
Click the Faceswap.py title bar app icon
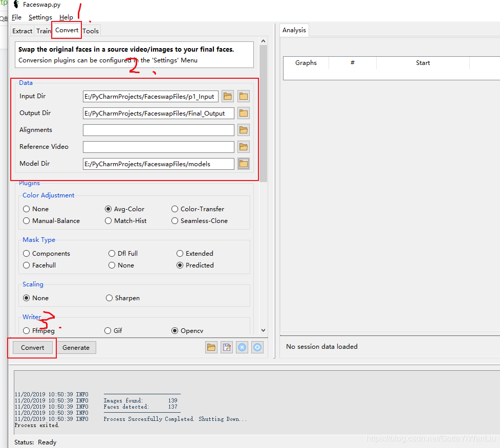pyautogui.click(x=16, y=5)
